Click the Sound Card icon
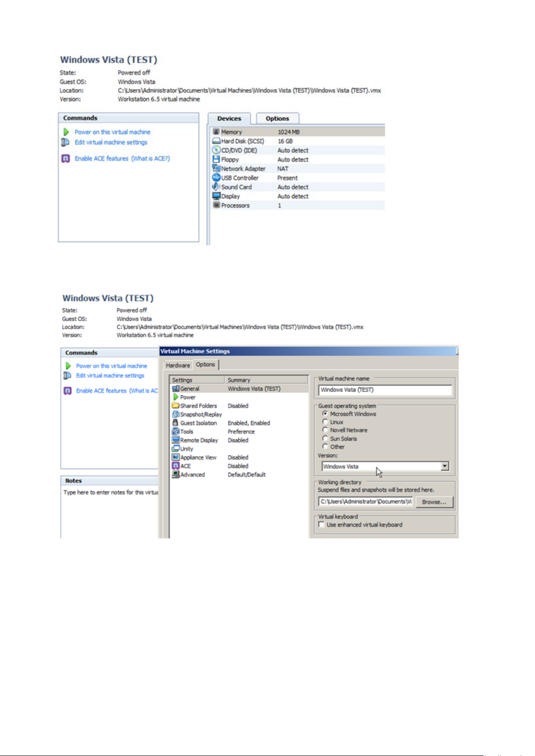 point(216,187)
